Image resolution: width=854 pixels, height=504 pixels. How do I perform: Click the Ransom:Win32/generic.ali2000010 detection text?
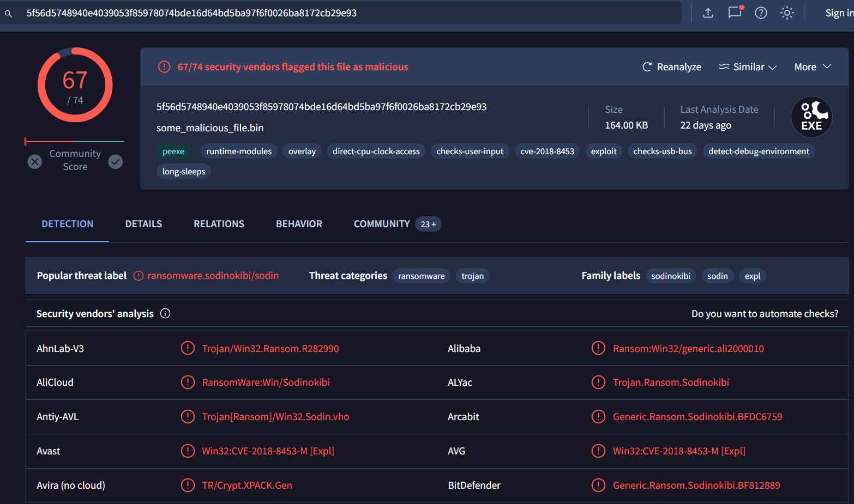point(688,349)
